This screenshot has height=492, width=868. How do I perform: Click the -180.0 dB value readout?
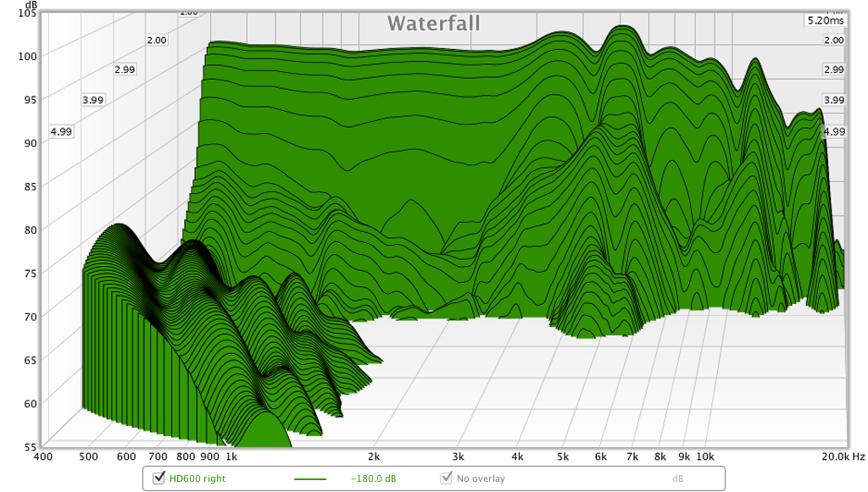point(374,478)
